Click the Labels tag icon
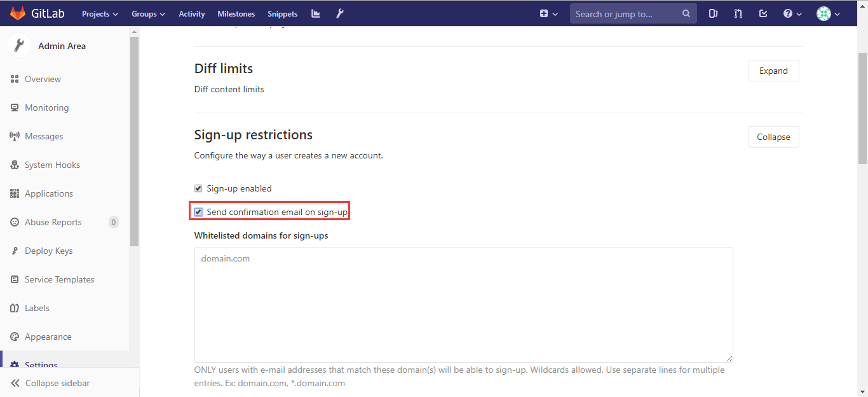Image resolution: width=868 pixels, height=397 pixels. (15, 308)
